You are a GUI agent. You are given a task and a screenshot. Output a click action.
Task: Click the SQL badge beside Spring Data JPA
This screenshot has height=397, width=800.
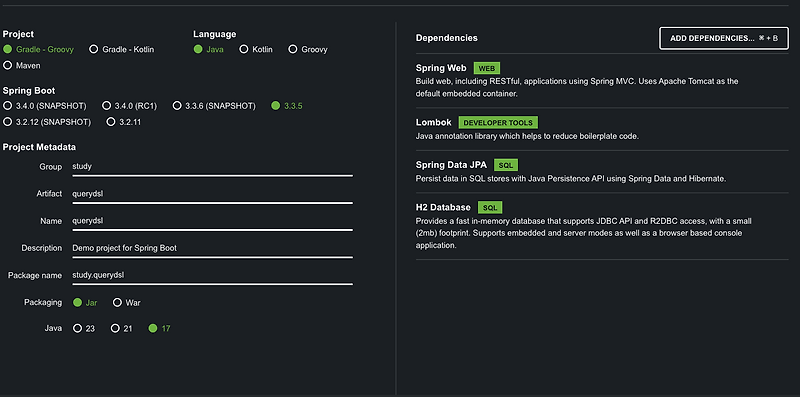[506, 165]
